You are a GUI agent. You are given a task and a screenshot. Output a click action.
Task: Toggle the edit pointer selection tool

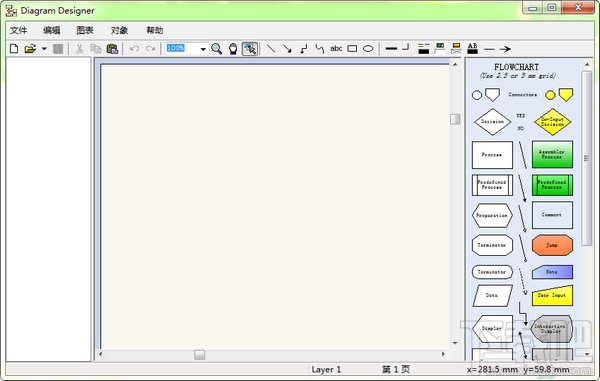coord(250,49)
